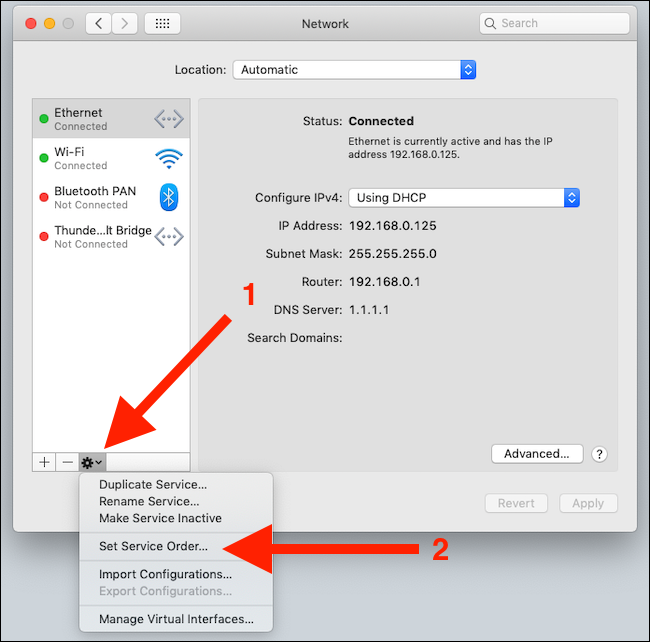Image resolution: width=650 pixels, height=642 pixels.
Task: Open the Location dropdown set to Automatic
Action: click(354, 70)
